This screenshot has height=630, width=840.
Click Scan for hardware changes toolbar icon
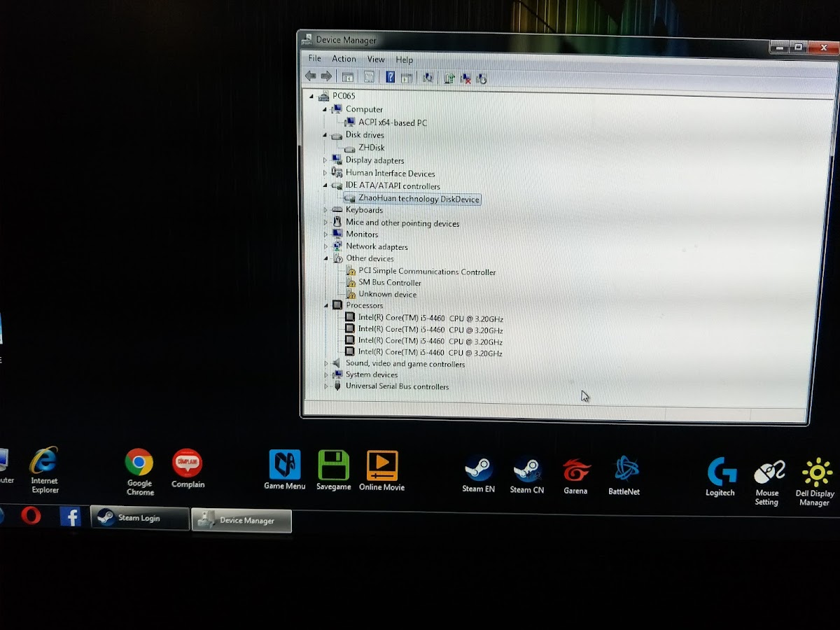point(428,78)
